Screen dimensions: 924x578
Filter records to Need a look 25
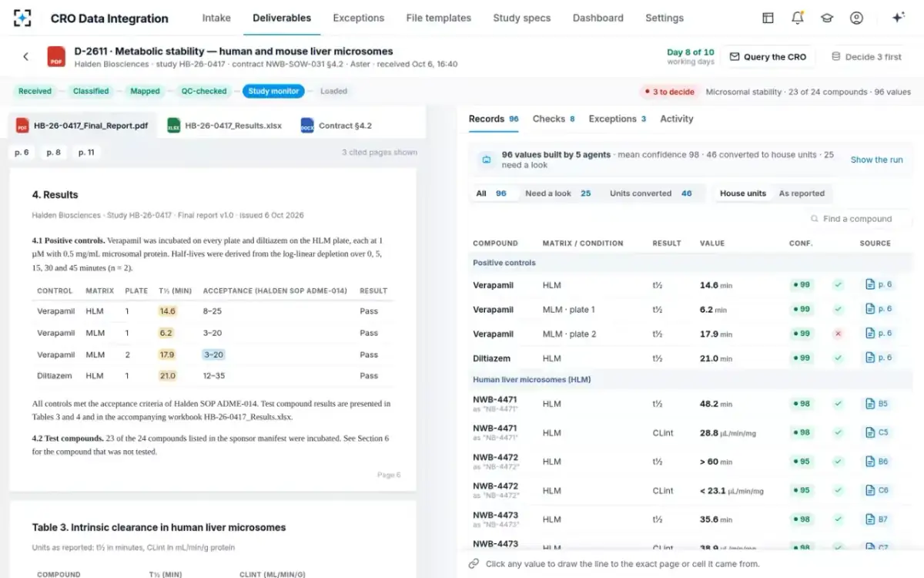coord(558,193)
